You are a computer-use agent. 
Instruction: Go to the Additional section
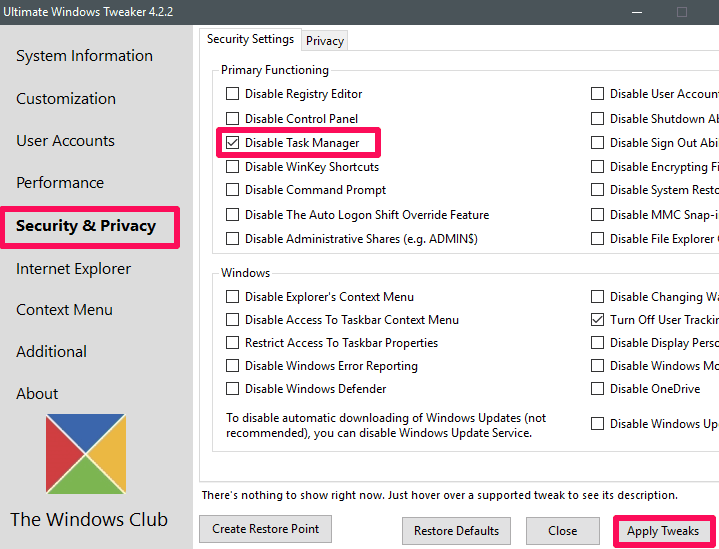51,352
